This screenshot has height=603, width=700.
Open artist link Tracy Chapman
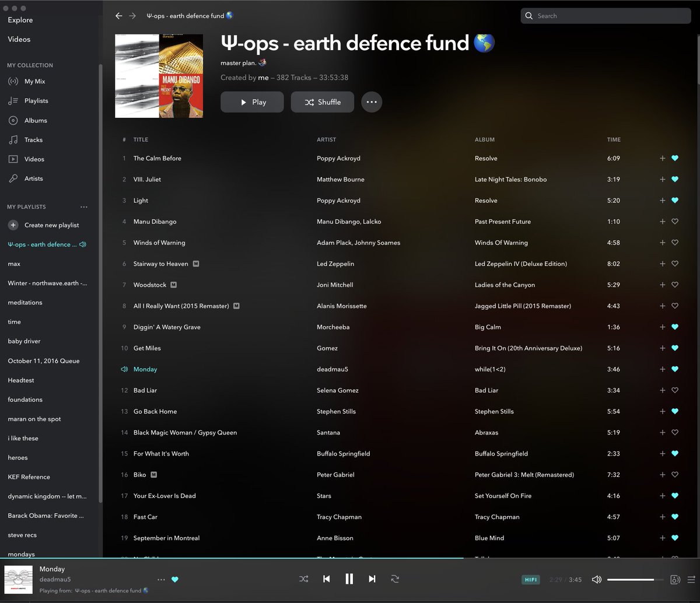(339, 517)
